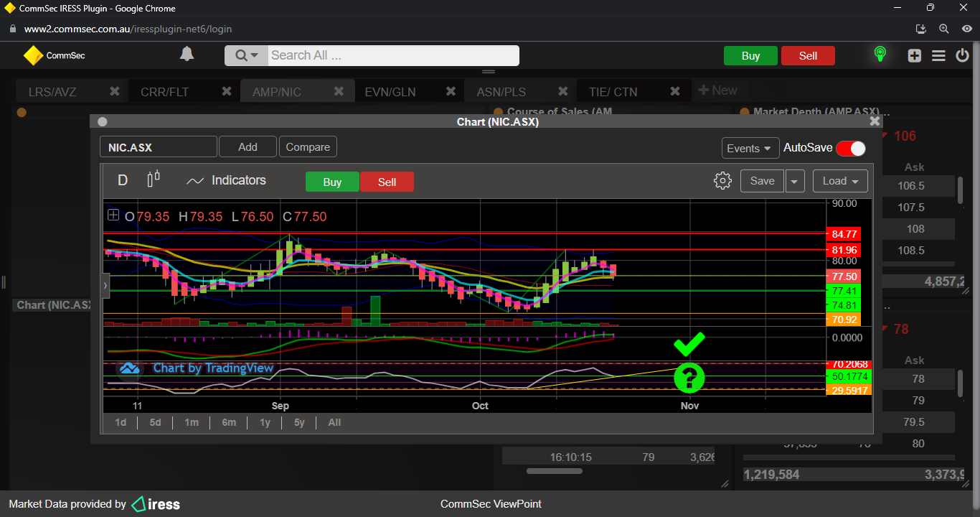Open the chart settings gear
The image size is (980, 517).
pyautogui.click(x=722, y=181)
